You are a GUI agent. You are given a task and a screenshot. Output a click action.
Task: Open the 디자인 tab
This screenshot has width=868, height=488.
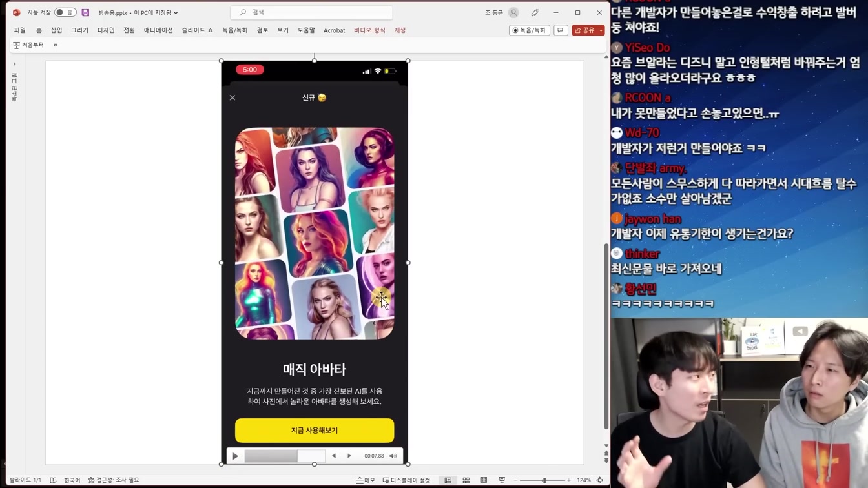pyautogui.click(x=106, y=30)
